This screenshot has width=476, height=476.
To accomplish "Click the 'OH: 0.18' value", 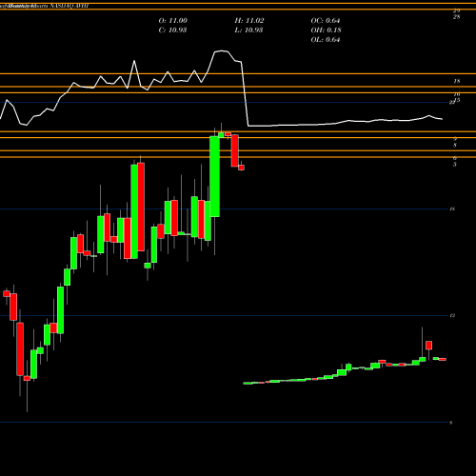I will pos(326,30).
